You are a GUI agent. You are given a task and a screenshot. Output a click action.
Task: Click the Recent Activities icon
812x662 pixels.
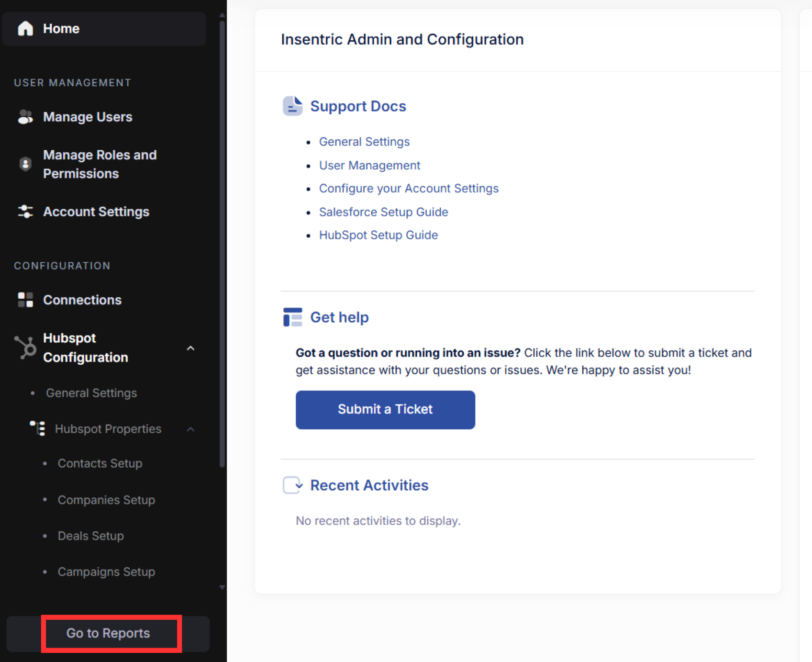click(292, 485)
